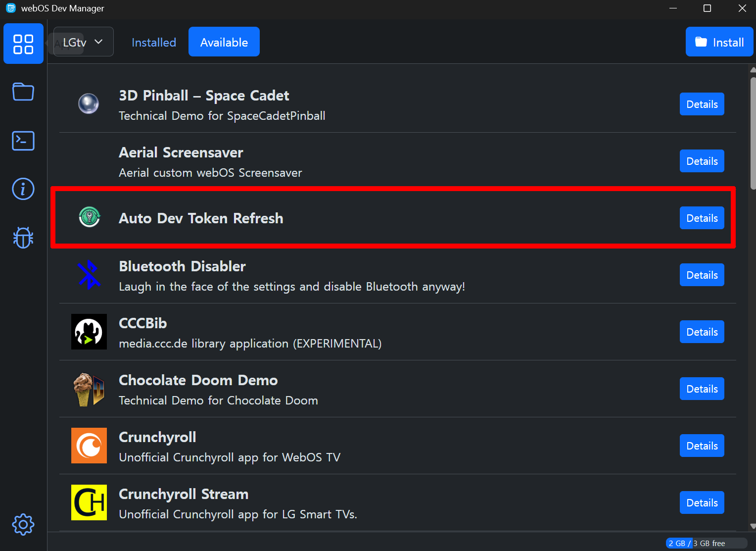Click the Bluetooth Disabler app icon
This screenshot has height=551, width=756.
tap(89, 275)
